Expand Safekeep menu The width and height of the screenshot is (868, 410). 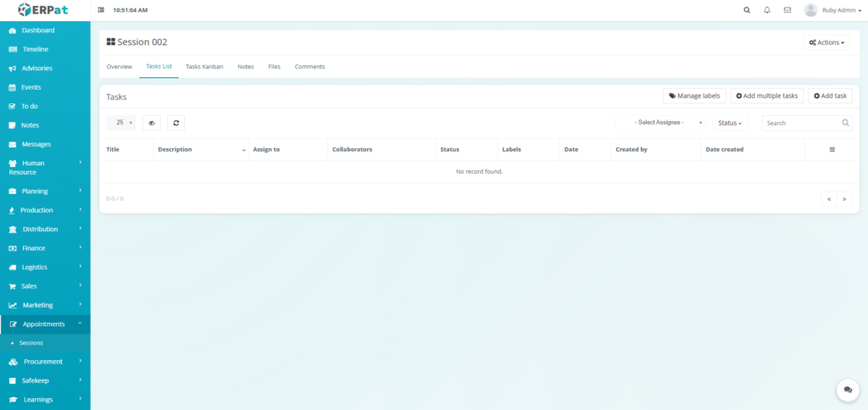click(x=46, y=380)
